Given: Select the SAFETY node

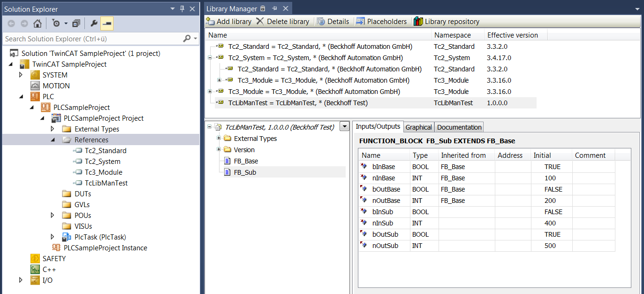Looking at the screenshot, I should 54,258.
